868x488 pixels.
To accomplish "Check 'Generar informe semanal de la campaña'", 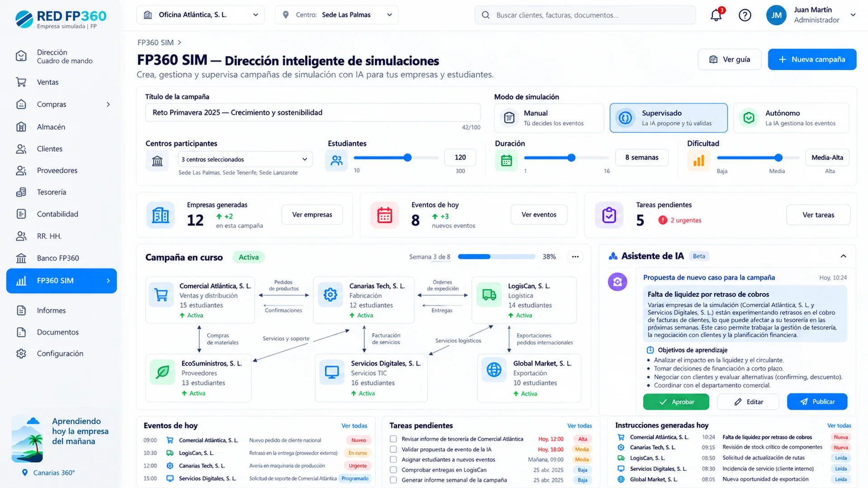I will pyautogui.click(x=393, y=480).
